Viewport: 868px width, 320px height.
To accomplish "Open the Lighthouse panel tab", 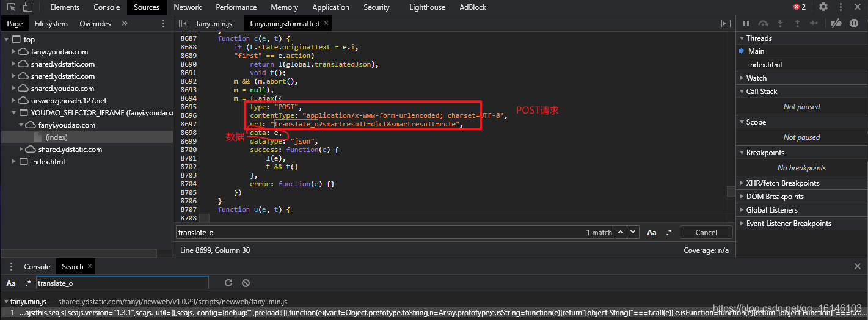I will [x=427, y=7].
